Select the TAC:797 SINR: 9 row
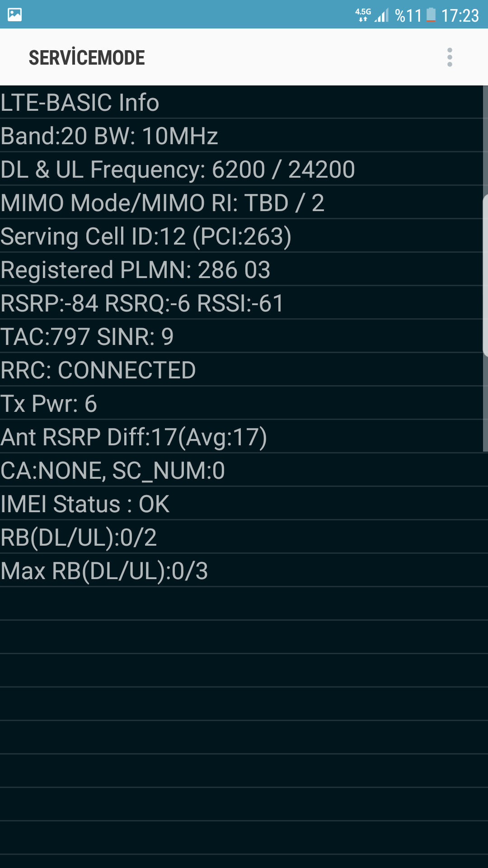This screenshot has width=488, height=868. [241, 336]
